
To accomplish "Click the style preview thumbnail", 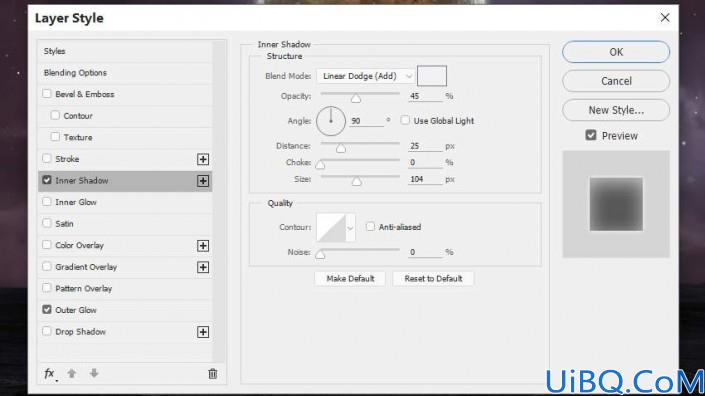I will pyautogui.click(x=616, y=204).
